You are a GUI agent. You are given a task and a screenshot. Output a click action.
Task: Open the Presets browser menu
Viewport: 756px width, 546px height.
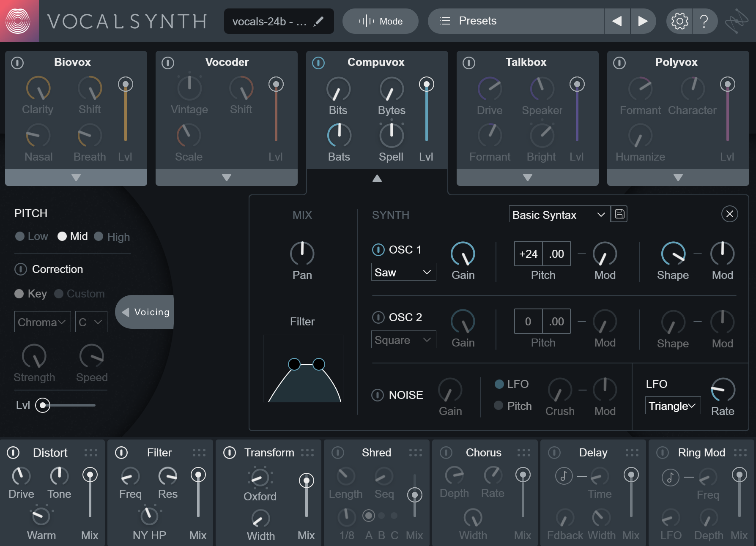(x=516, y=21)
